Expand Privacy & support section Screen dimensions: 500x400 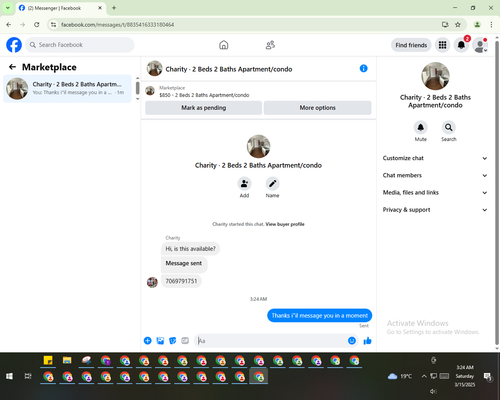pyautogui.click(x=435, y=210)
